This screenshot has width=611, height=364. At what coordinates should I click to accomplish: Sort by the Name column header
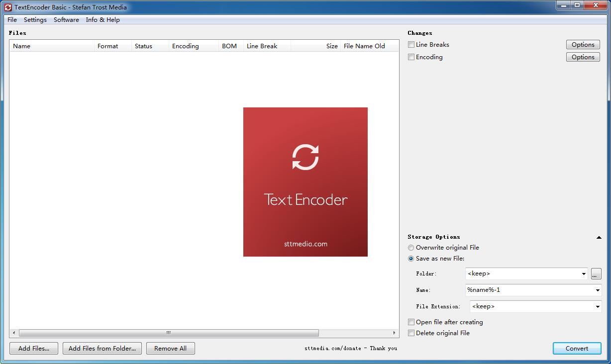point(52,46)
